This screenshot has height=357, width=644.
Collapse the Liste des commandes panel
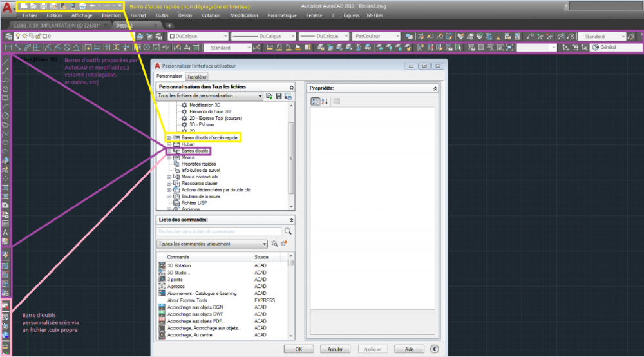[291, 220]
